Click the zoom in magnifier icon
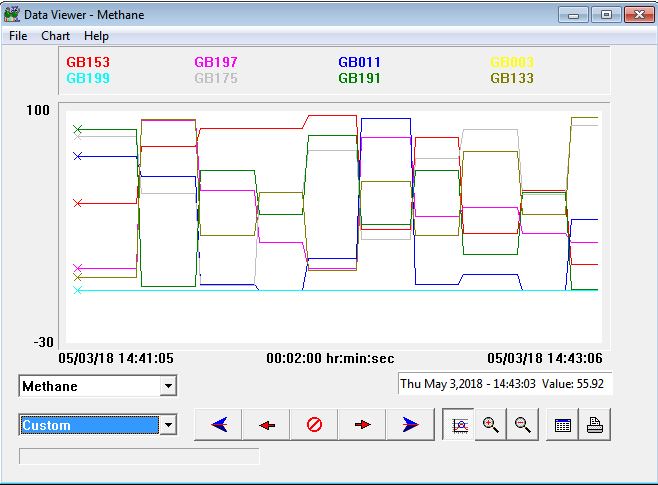This screenshot has width=658, height=485. tap(491, 425)
